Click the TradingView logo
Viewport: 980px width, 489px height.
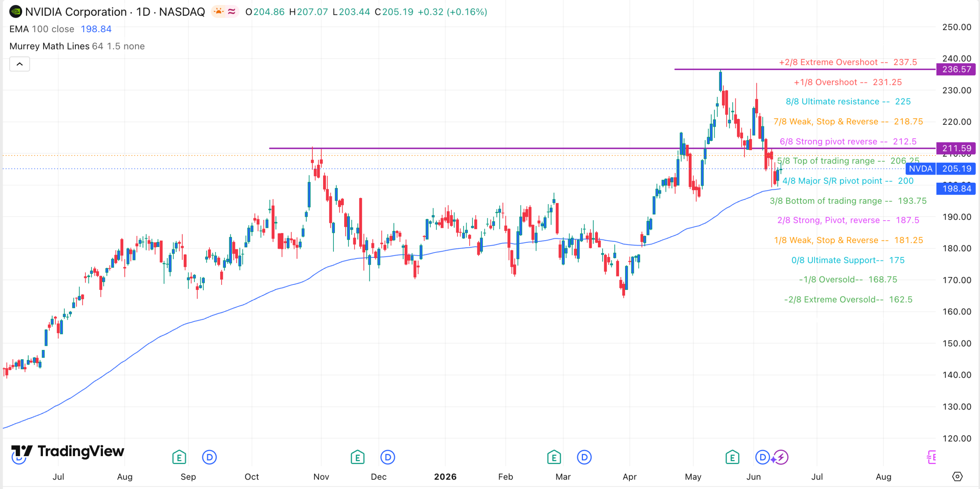[68, 451]
